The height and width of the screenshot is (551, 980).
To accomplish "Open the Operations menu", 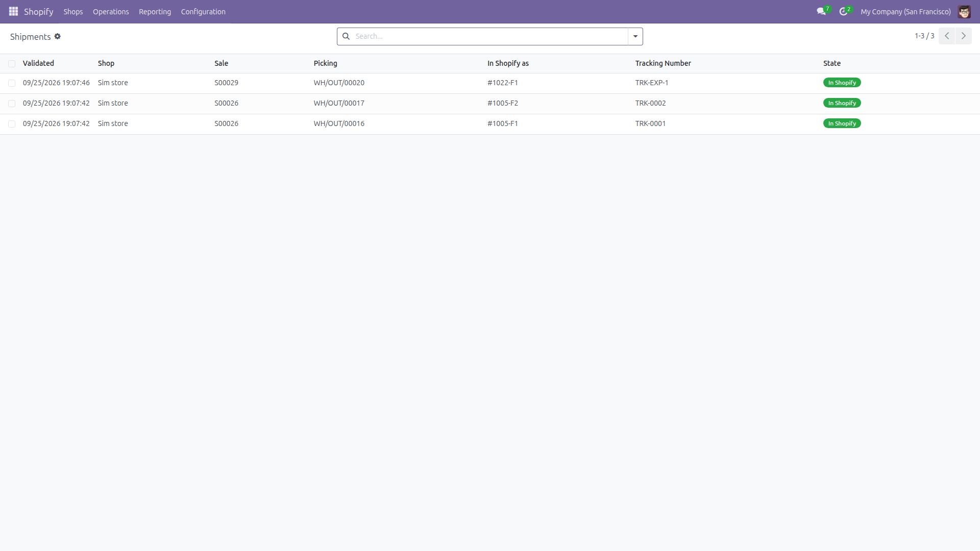I will 111,11.
